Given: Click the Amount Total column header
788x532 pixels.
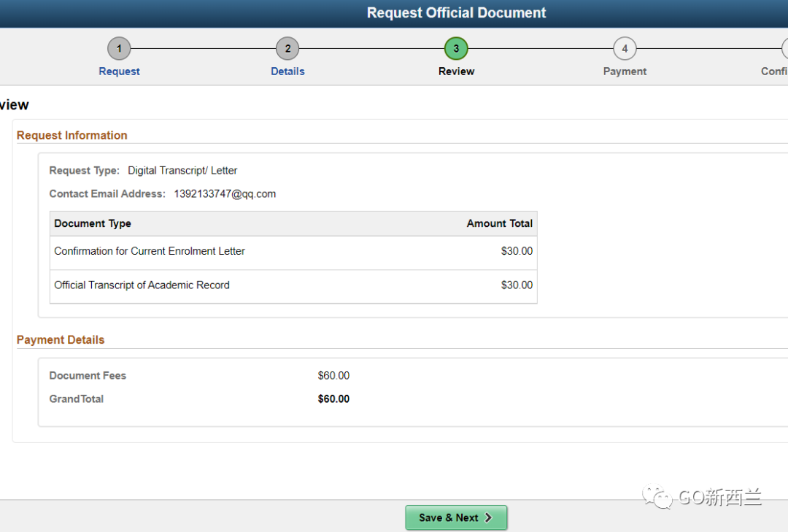Looking at the screenshot, I should 500,223.
